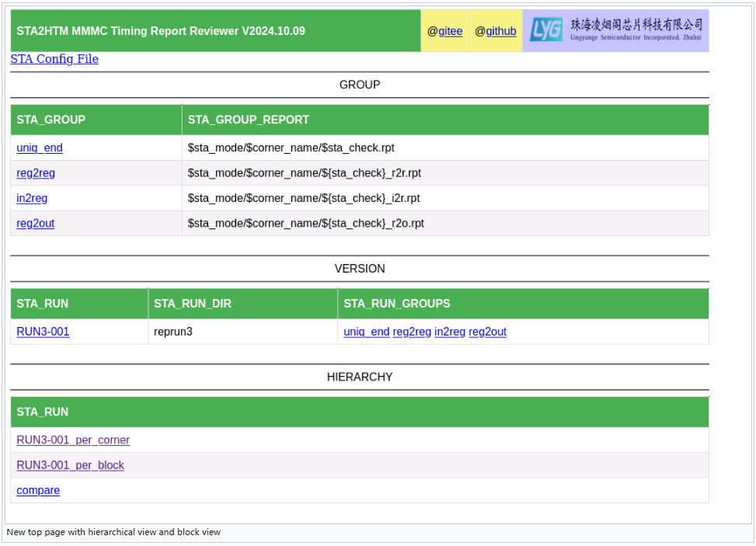Open the uniq_end group in GROUP table

[40, 148]
